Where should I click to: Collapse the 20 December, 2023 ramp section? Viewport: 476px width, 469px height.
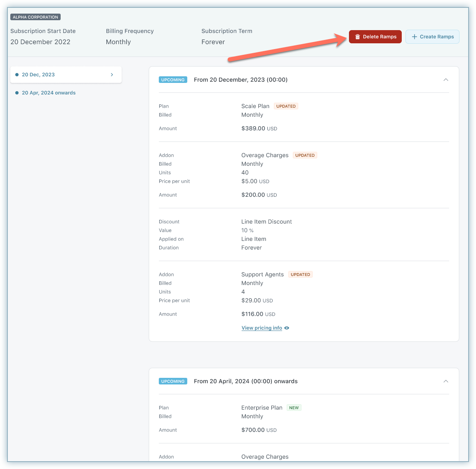click(x=445, y=80)
